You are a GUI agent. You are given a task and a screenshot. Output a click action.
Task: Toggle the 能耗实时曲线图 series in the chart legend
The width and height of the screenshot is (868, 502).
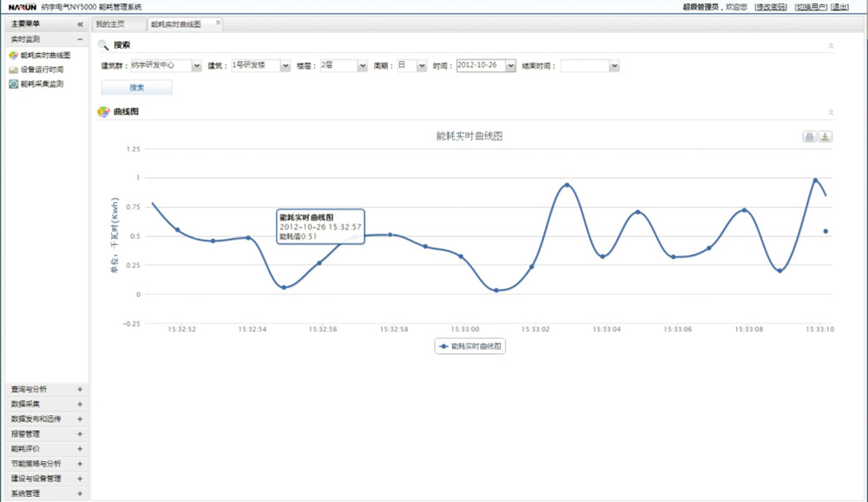point(470,347)
